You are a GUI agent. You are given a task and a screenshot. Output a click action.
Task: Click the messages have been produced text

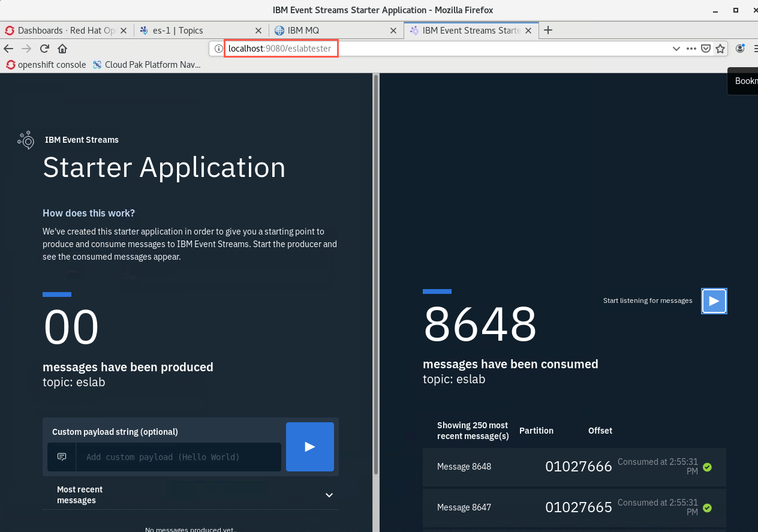128,367
